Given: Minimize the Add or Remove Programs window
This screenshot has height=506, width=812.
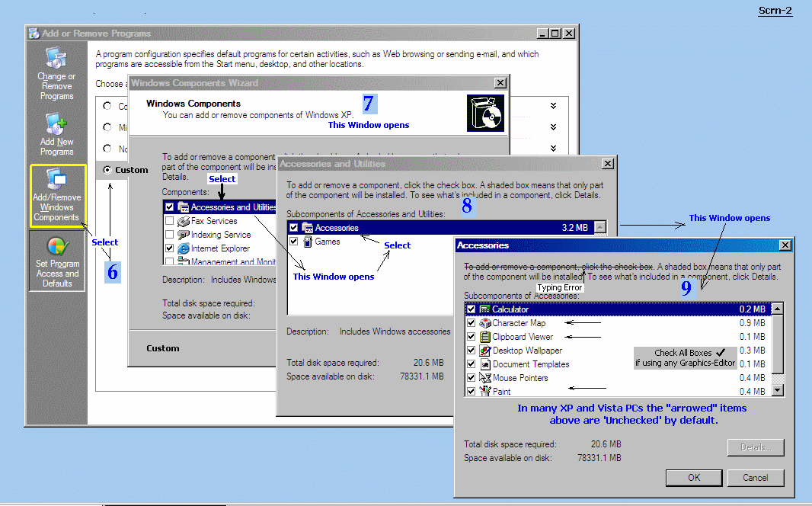Looking at the screenshot, I should (542, 33).
